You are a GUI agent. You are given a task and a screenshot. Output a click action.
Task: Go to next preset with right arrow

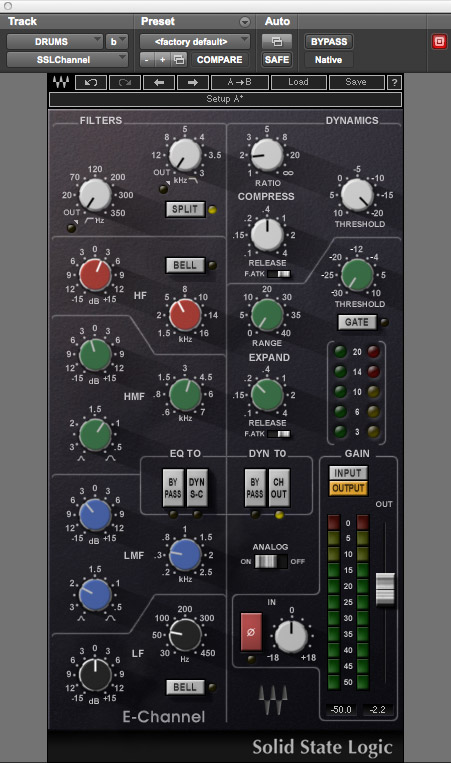pyautogui.click(x=193, y=82)
